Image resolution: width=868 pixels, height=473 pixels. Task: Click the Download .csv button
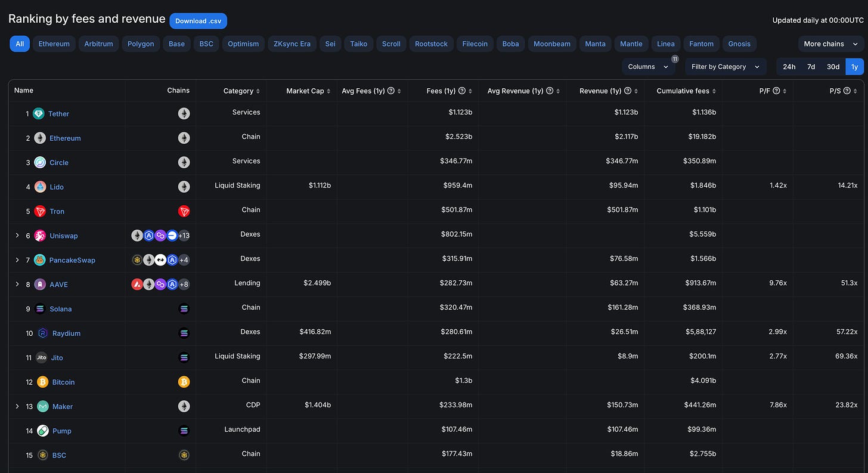pos(198,21)
